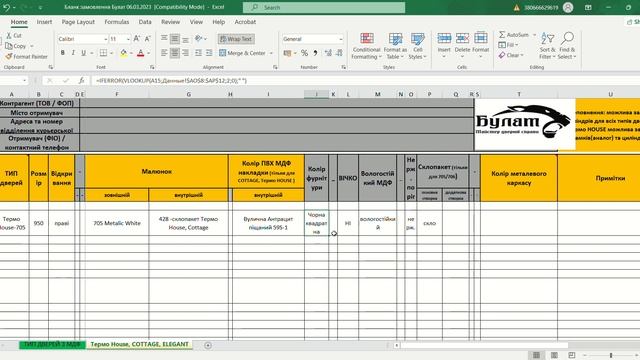
Task: Decrease font size with the small A
Action: 147,39
